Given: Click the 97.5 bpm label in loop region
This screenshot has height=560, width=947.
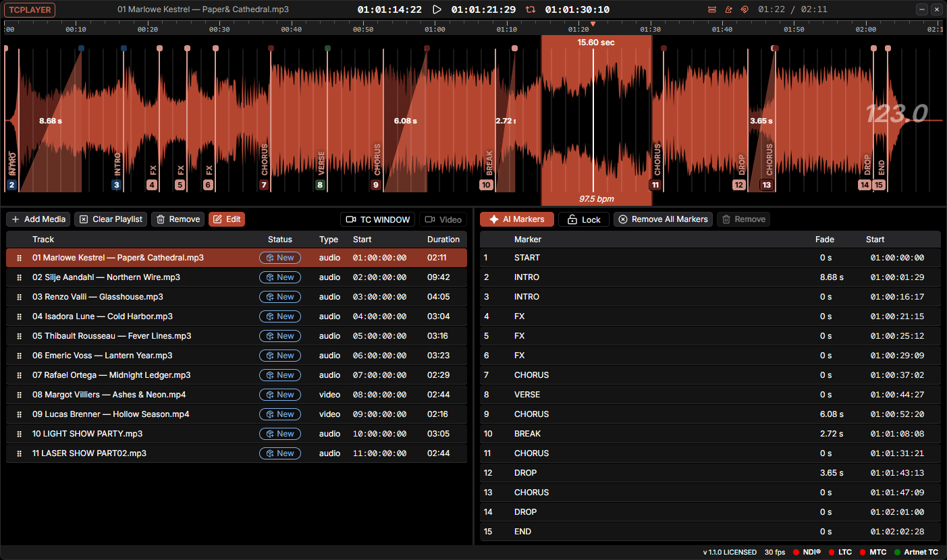Looking at the screenshot, I should [x=597, y=199].
